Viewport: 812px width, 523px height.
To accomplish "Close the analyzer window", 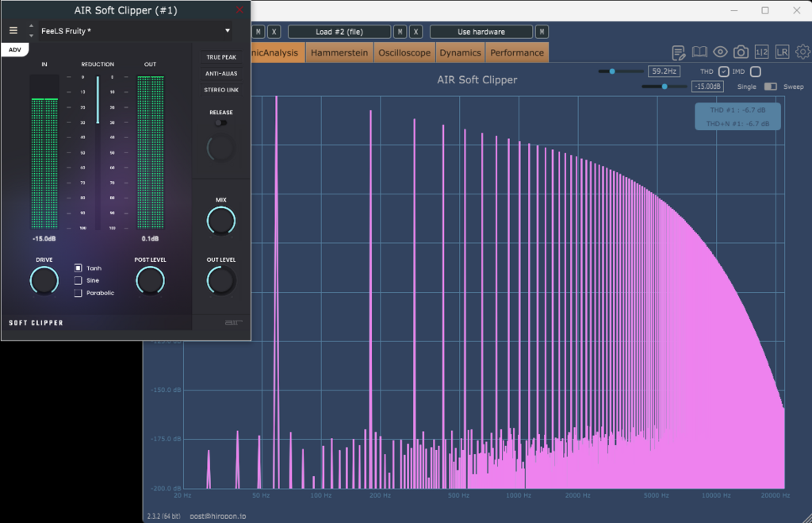I will coord(796,10).
